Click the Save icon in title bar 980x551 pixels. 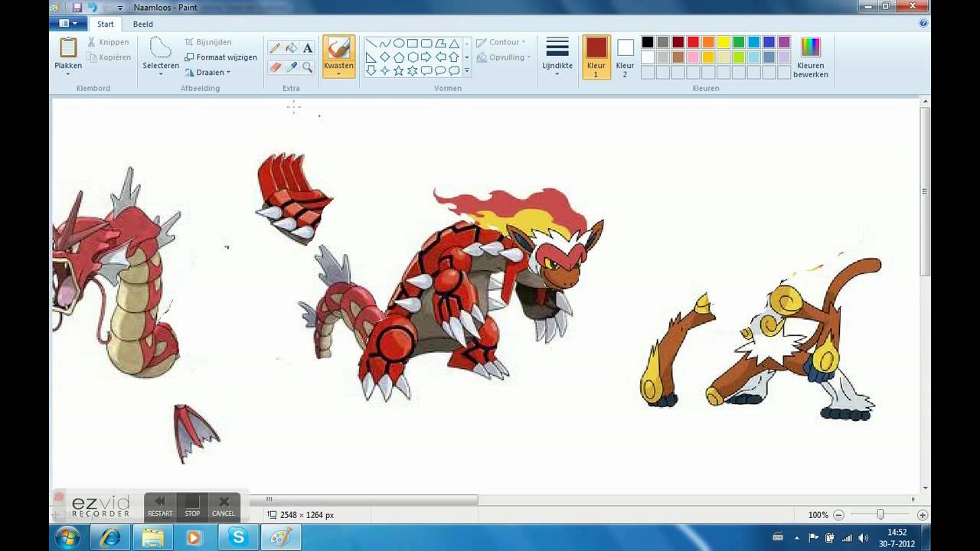point(77,7)
